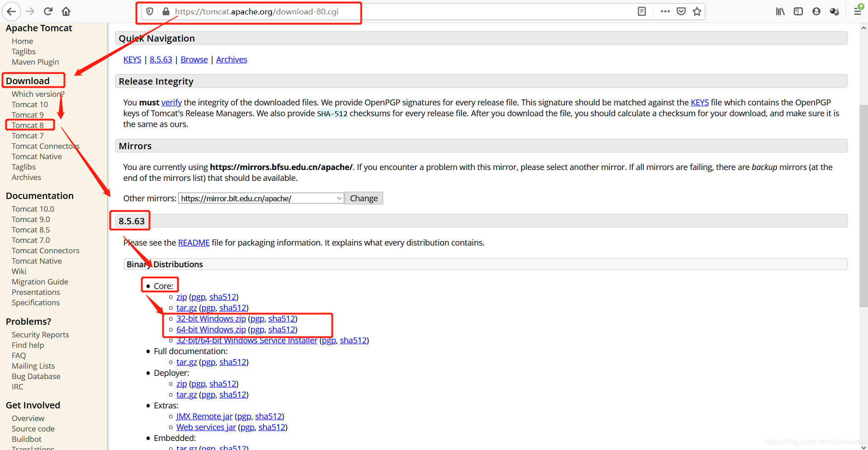Toggle Reader View icon in address bar

click(641, 11)
